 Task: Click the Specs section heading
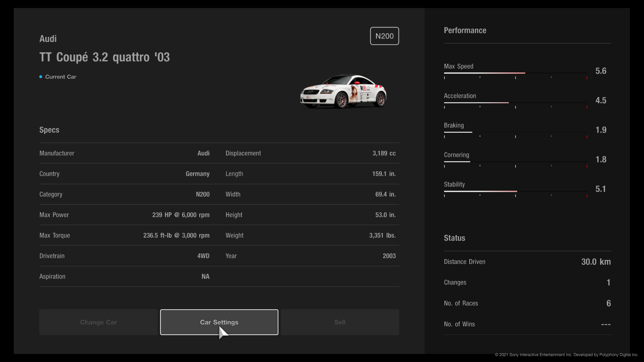pyautogui.click(x=49, y=130)
